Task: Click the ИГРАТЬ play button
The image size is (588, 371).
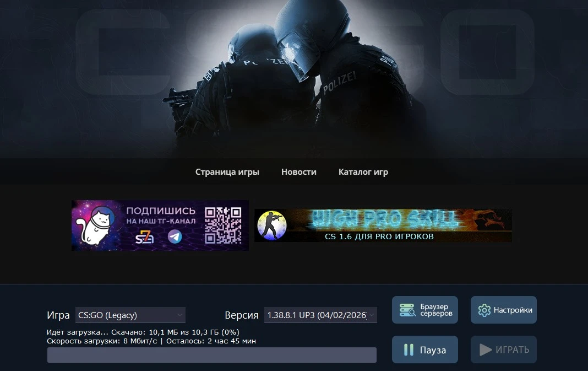Action: click(x=504, y=350)
